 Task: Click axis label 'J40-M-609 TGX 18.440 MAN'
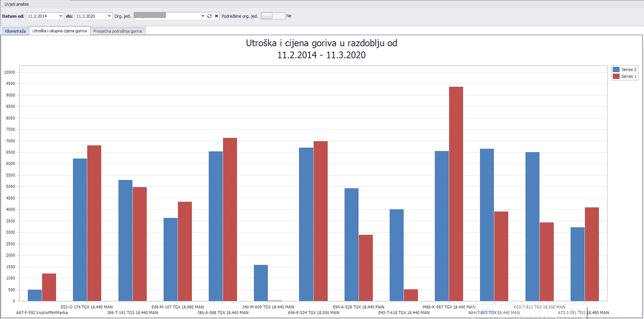[x=268, y=307]
